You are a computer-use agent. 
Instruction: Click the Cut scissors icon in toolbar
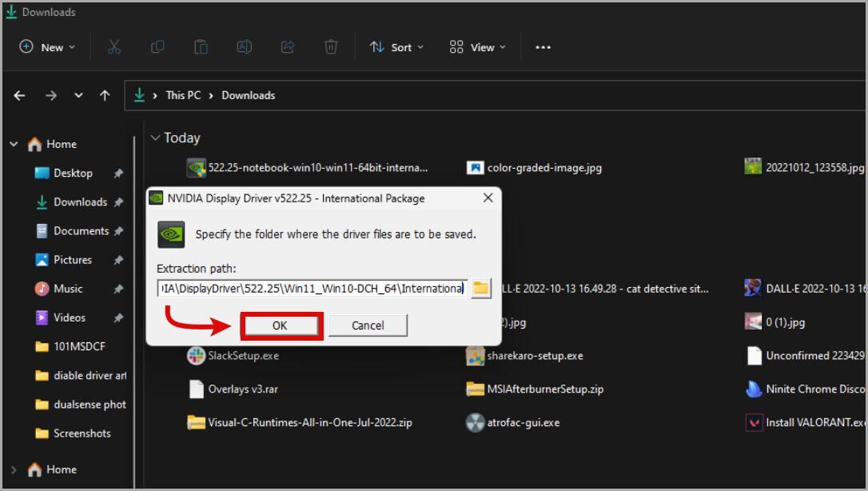114,47
